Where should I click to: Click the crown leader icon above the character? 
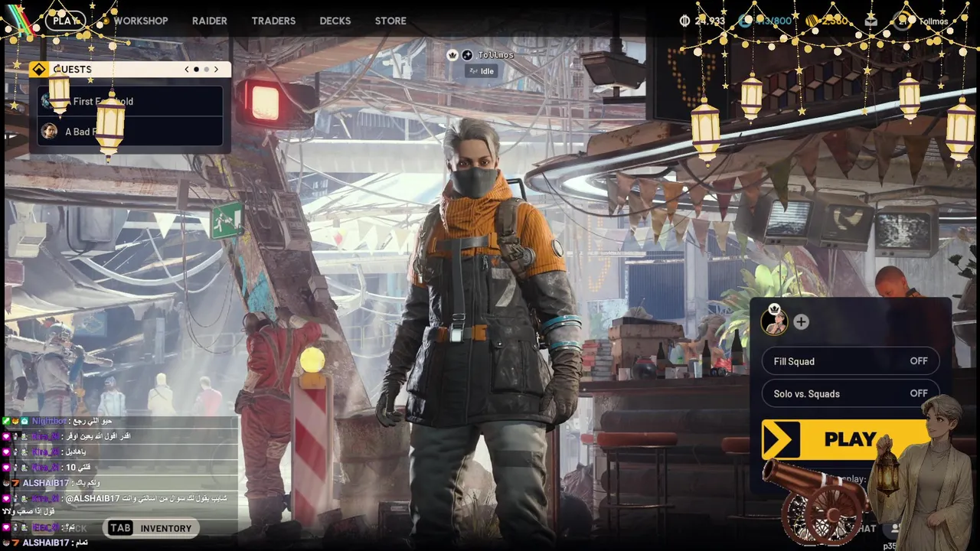pos(452,55)
